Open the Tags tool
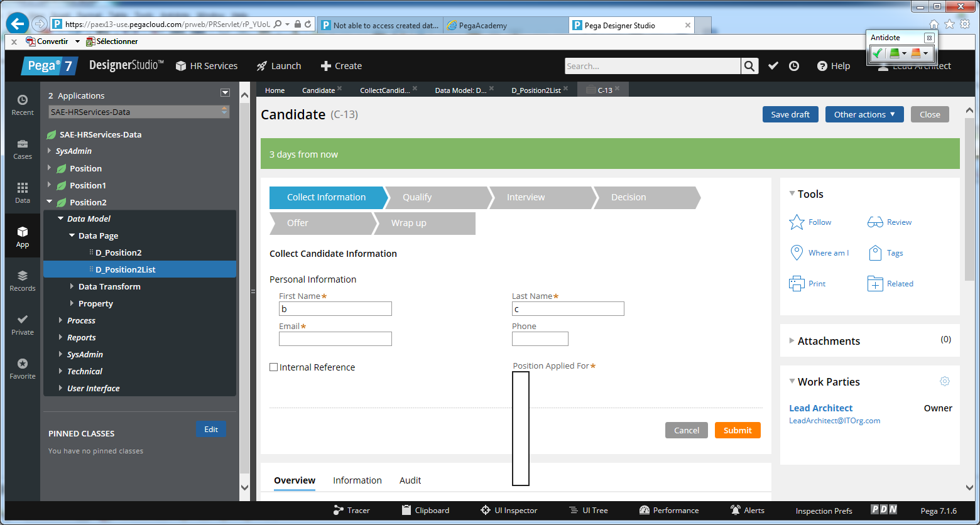This screenshot has width=980, height=525. pyautogui.click(x=886, y=253)
